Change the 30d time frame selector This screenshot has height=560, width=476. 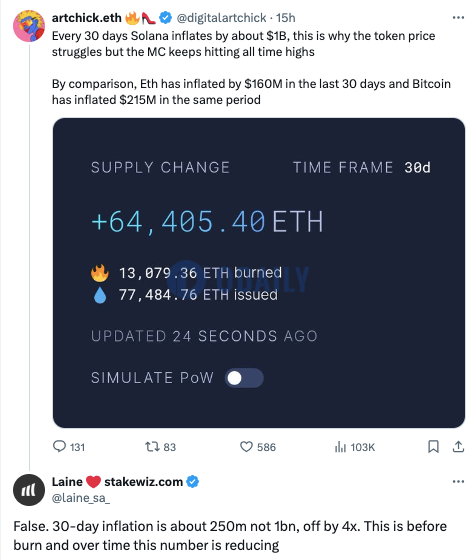pos(417,168)
